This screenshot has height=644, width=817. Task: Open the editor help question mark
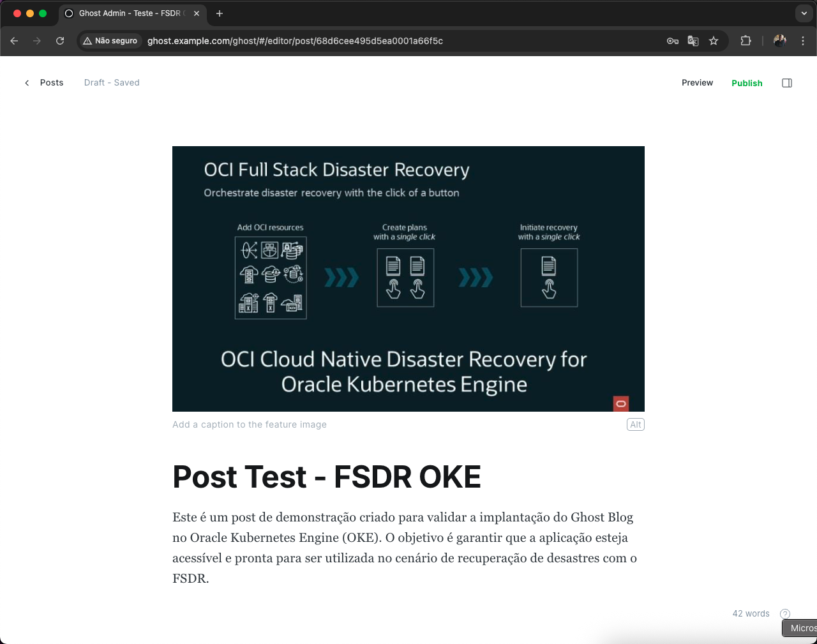[x=785, y=613]
